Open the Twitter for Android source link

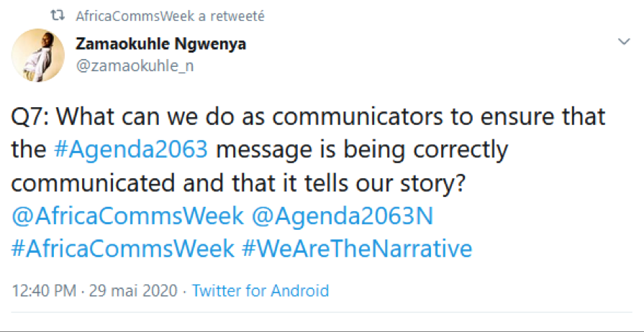(x=260, y=291)
